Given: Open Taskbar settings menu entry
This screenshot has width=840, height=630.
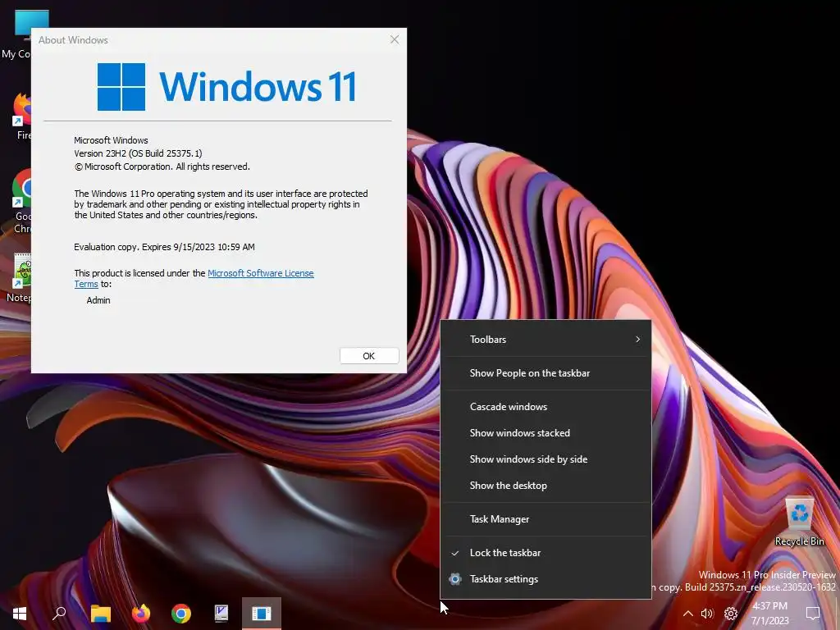Looking at the screenshot, I should pyautogui.click(x=546, y=579).
